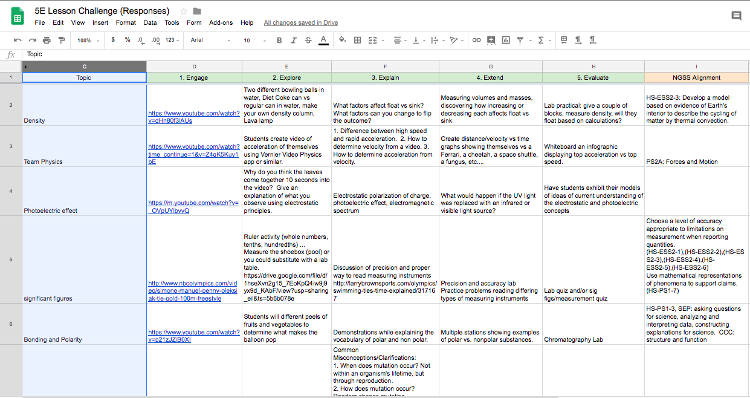The width and height of the screenshot is (750, 398).
Task: Select the NGSS Alignment header cell
Action: tap(696, 77)
